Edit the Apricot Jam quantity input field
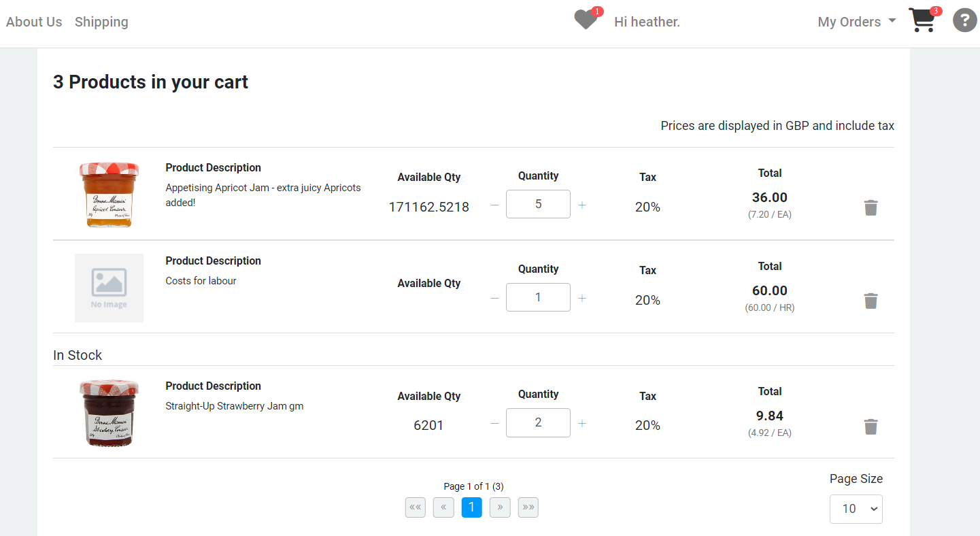The image size is (980, 536). click(x=538, y=204)
